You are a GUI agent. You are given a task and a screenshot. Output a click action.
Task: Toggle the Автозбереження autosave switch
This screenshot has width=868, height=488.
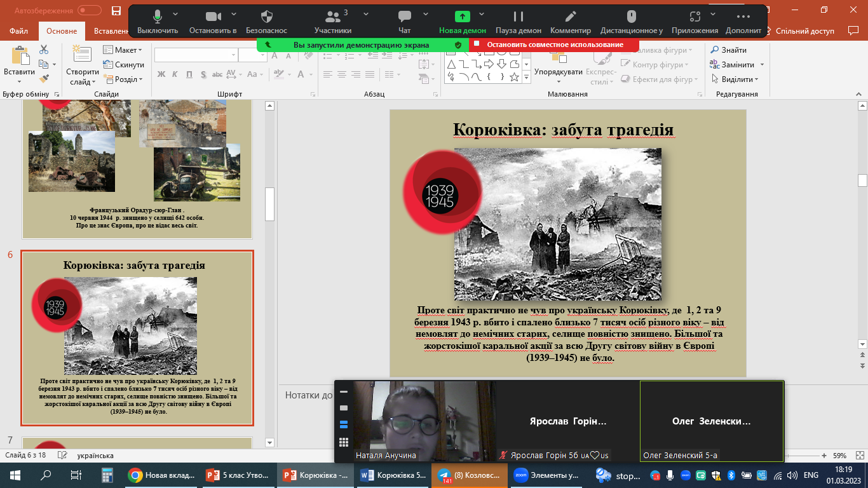[90, 11]
